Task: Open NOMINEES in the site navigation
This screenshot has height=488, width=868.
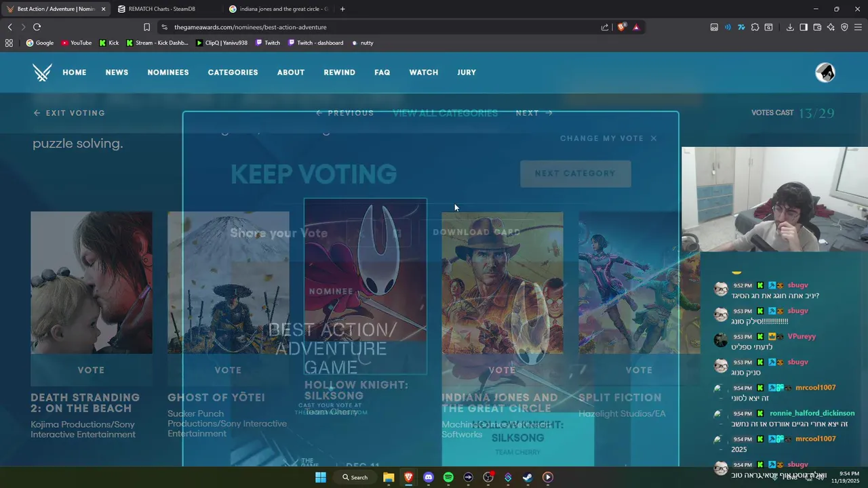Action: pyautogui.click(x=168, y=73)
